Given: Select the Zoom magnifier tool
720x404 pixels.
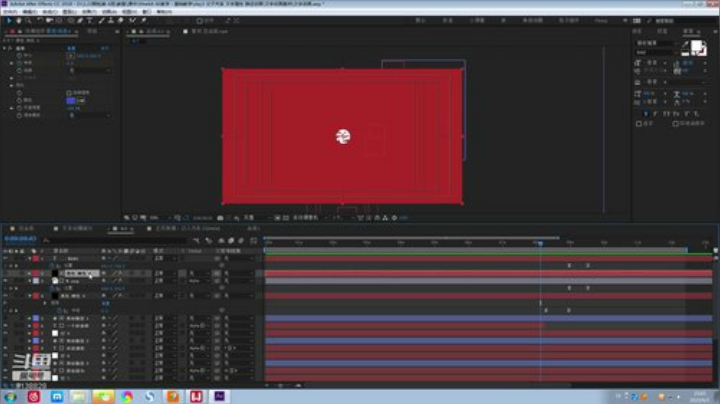Looking at the screenshot, I should [28, 21].
